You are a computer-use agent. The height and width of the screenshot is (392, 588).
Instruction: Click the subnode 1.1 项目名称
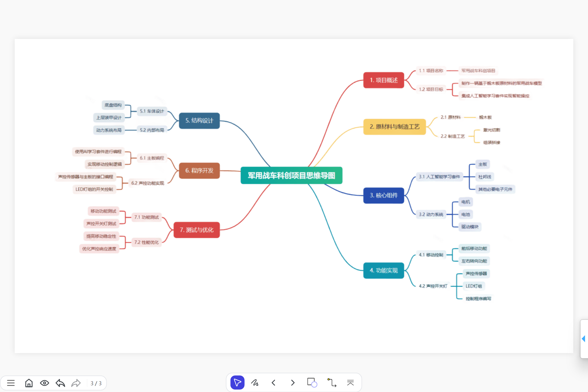[x=431, y=71]
